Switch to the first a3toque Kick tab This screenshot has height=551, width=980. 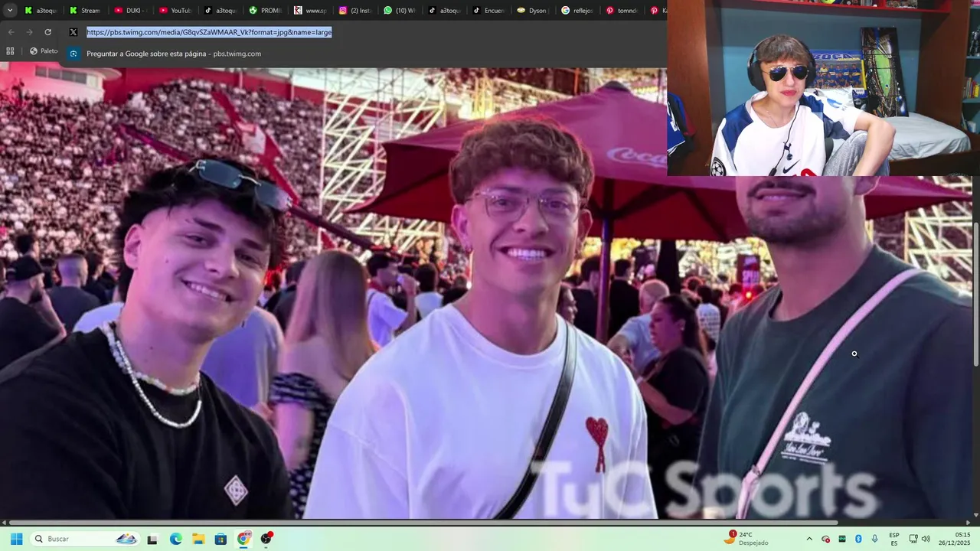point(40,11)
